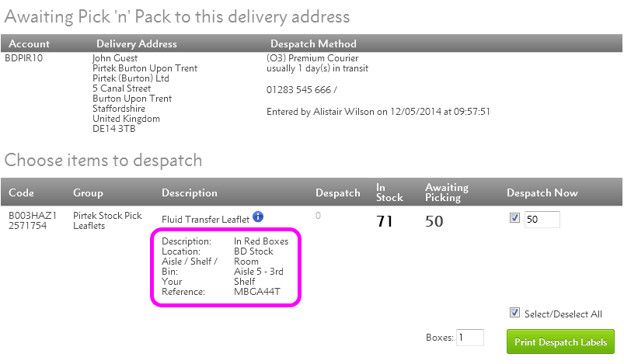Click the Delivery Address header

coord(137,43)
